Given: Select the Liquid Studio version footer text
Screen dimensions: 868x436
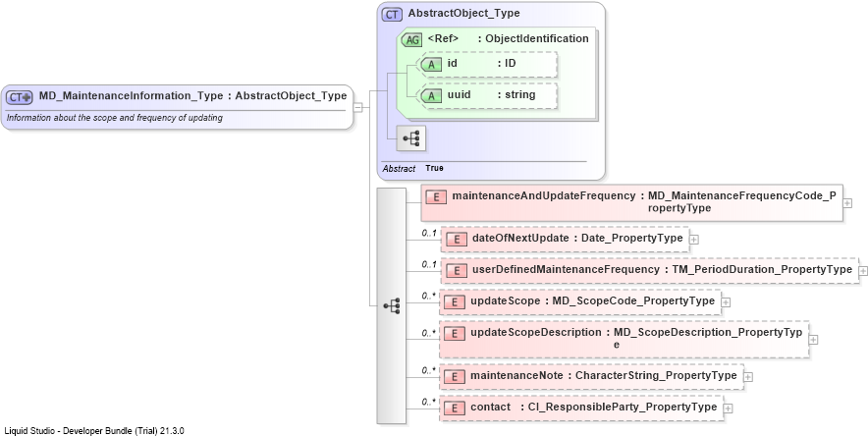Looking at the screenshot, I should [x=94, y=430].
